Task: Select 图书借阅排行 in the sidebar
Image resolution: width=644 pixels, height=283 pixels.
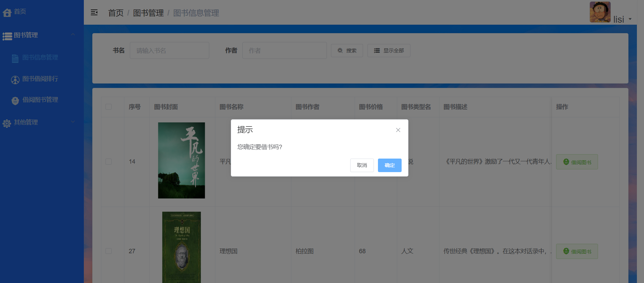Action: [x=40, y=79]
